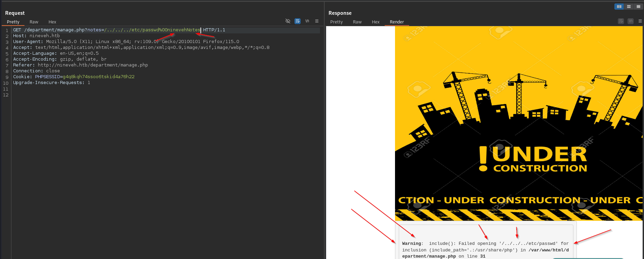The height and width of the screenshot is (259, 644).
Task: Click the PHPSESSID cookie value
Action: tap(98, 77)
